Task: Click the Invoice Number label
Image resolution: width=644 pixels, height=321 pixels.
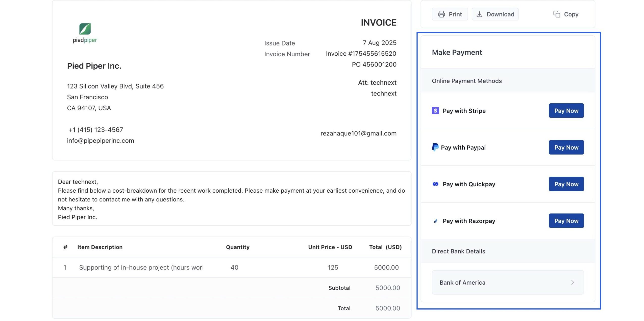Action: coord(287,54)
